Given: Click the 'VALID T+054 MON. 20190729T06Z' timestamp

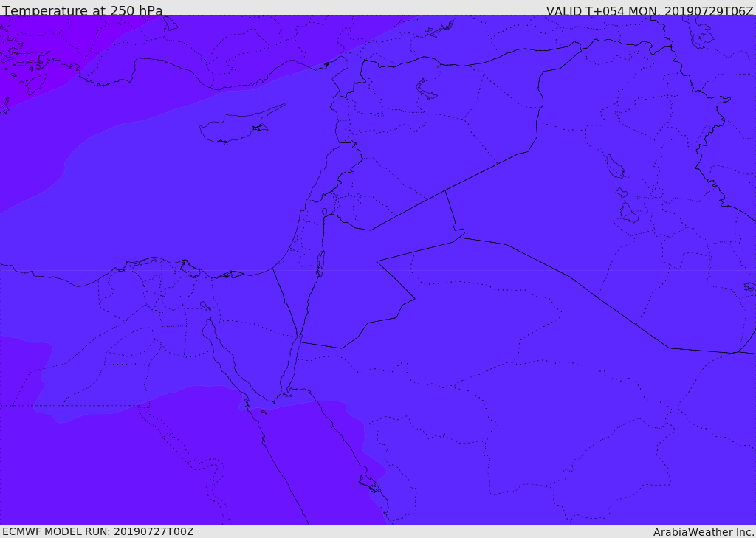Looking at the screenshot, I should pos(650,10).
